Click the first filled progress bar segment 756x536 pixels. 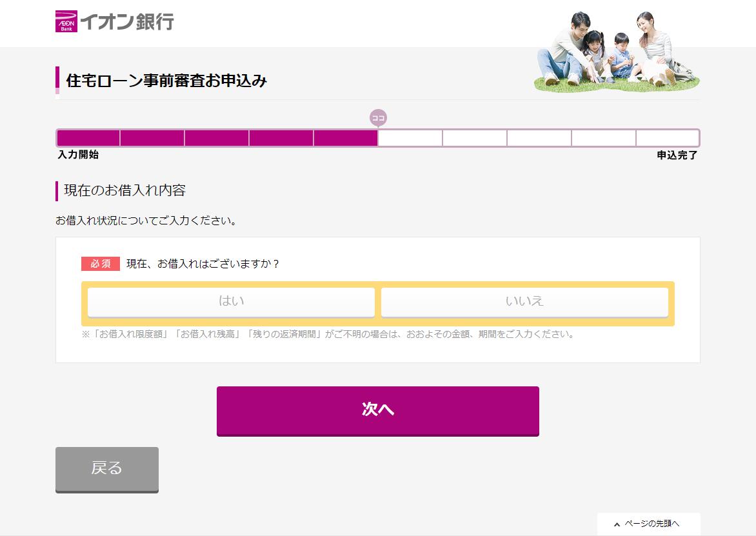coord(88,138)
